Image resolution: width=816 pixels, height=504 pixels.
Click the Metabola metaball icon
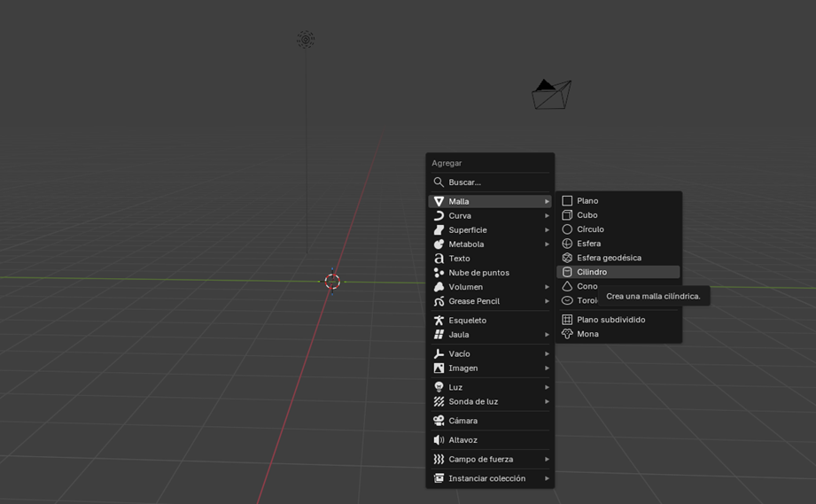pos(439,244)
